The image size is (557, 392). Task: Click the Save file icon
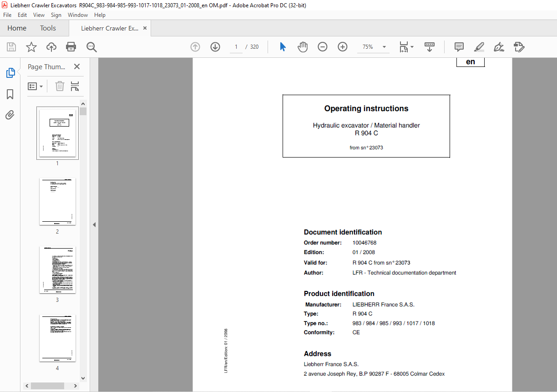click(x=11, y=47)
